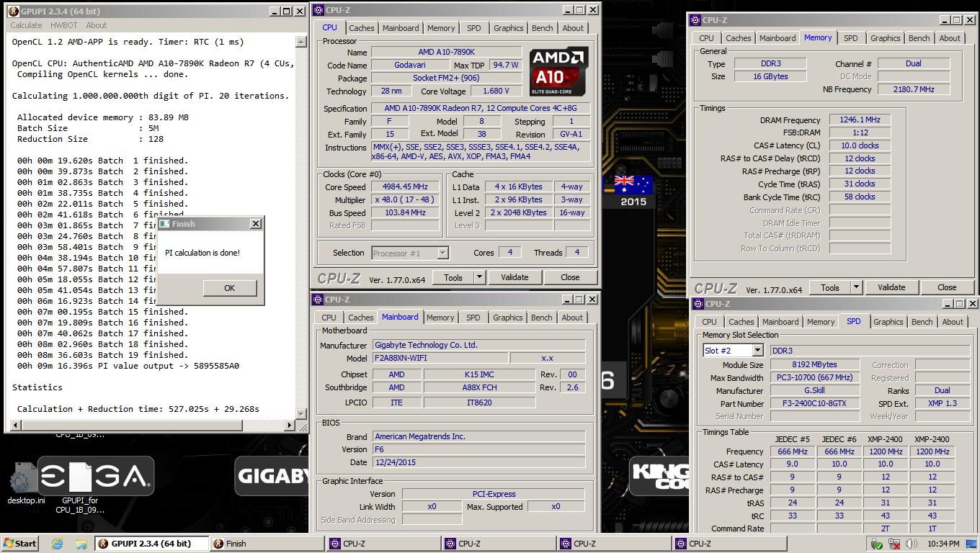The height and width of the screenshot is (553, 980).
Task: Activate GPUPI 2.3.4 (64 bit) taskbar button
Action: pyautogui.click(x=152, y=544)
